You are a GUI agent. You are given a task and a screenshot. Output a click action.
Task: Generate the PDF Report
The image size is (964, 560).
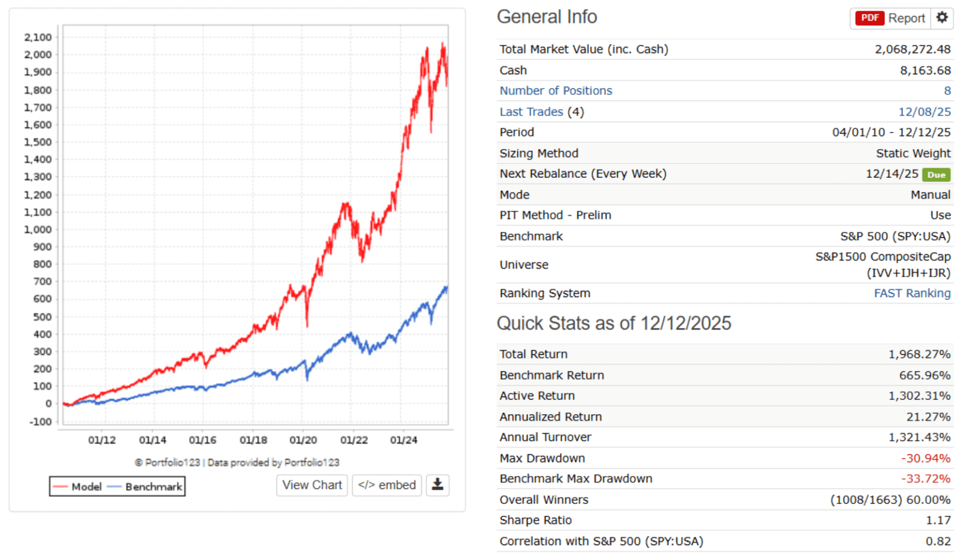pyautogui.click(x=890, y=18)
